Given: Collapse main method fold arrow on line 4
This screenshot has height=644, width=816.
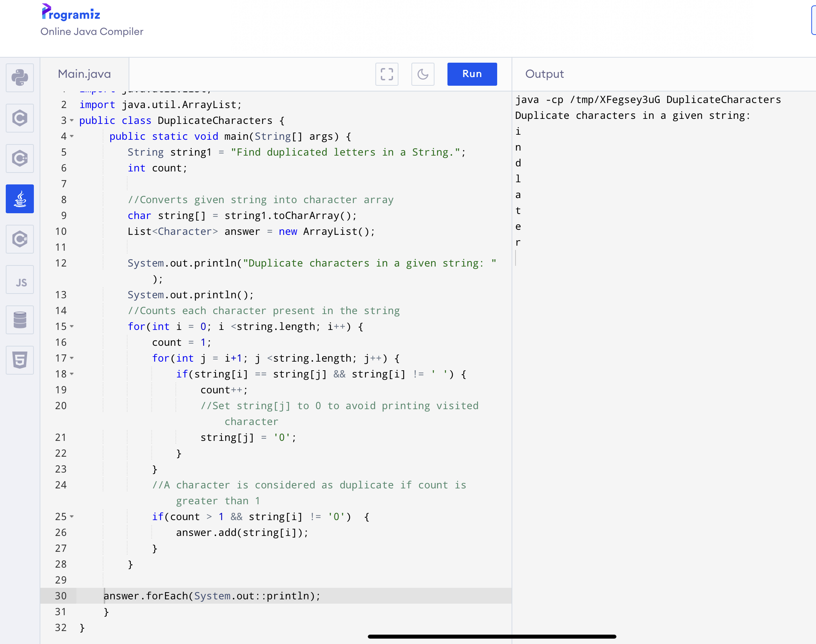Looking at the screenshot, I should pos(72,137).
